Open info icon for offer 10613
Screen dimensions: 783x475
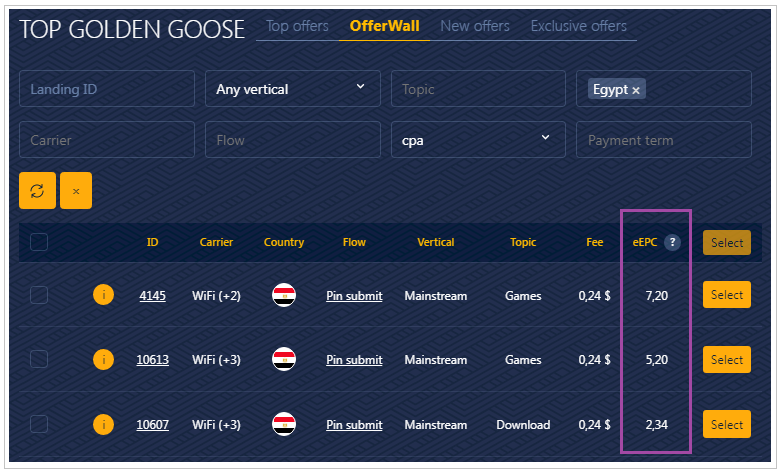point(103,359)
